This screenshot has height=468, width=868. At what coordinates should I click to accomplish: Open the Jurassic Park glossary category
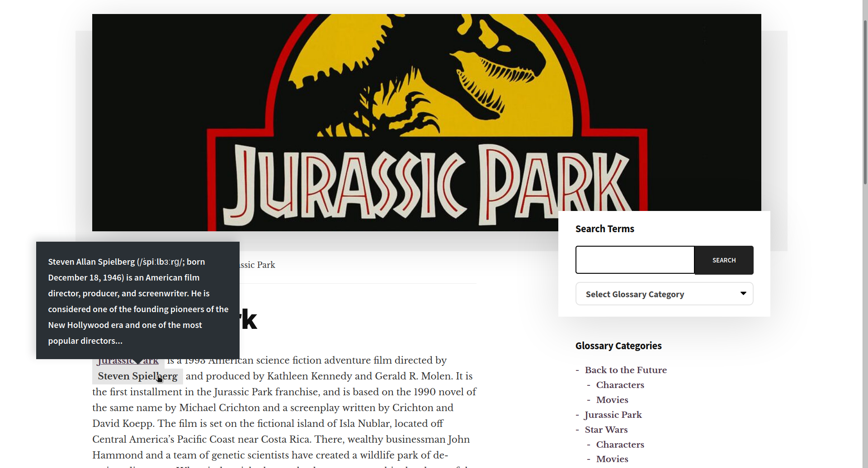[x=613, y=415]
